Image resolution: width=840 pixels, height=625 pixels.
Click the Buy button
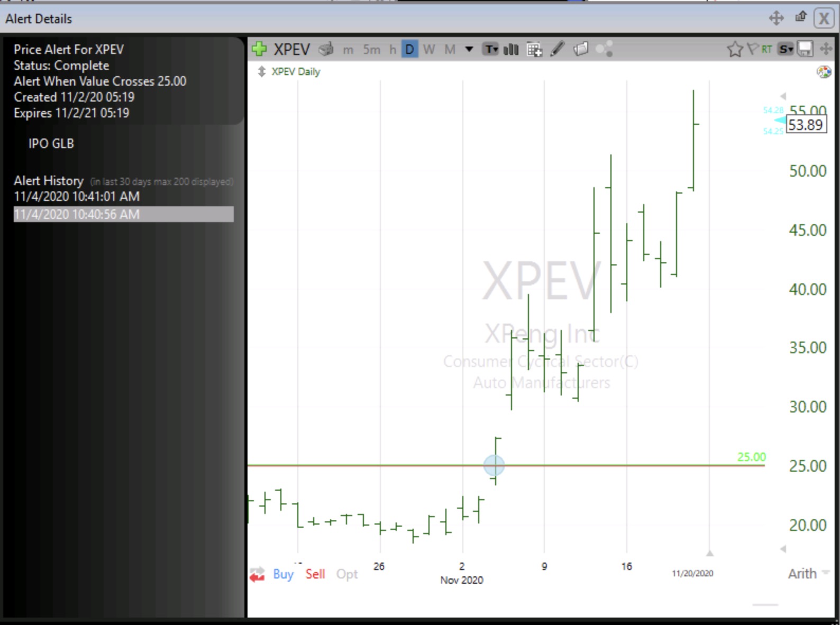tap(283, 574)
